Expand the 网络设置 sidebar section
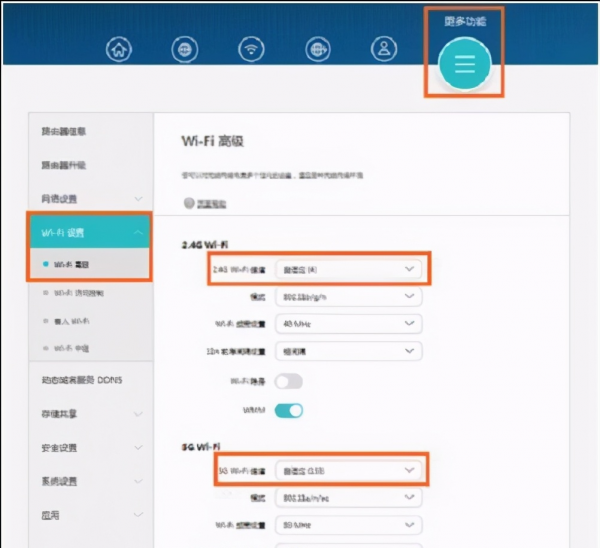 tap(91, 199)
